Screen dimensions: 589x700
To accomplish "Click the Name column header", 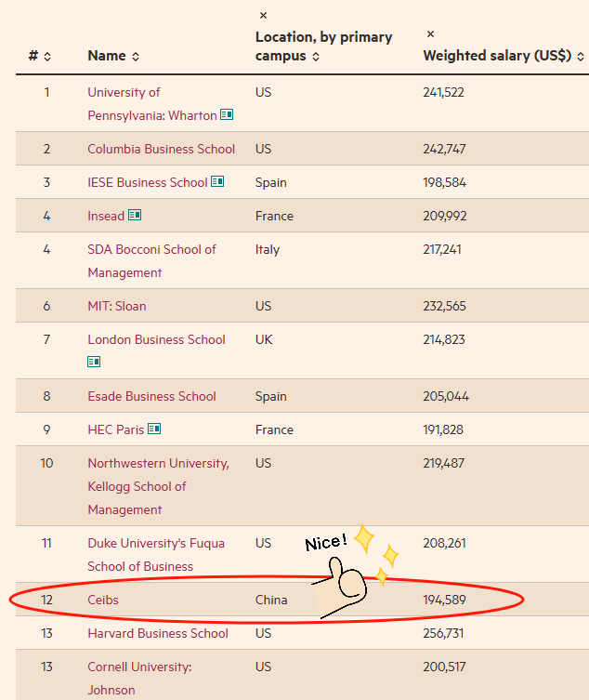I will (x=107, y=56).
